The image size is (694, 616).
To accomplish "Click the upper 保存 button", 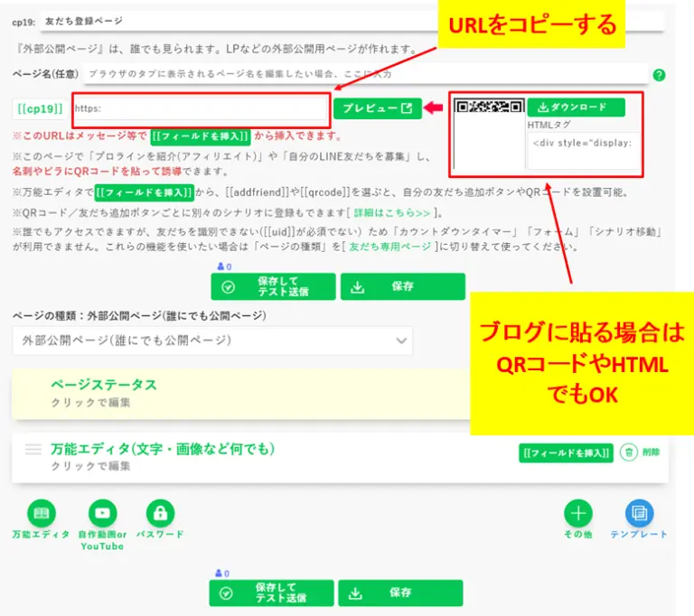I will [403, 286].
